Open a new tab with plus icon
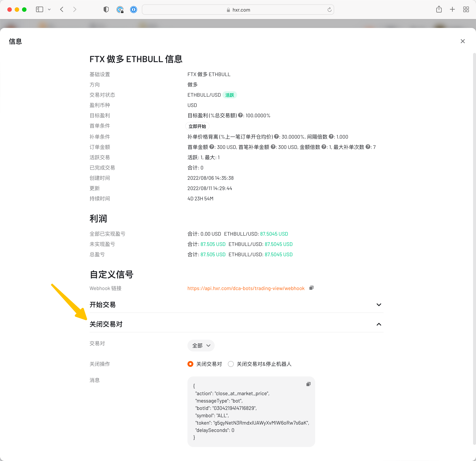 coord(452,10)
